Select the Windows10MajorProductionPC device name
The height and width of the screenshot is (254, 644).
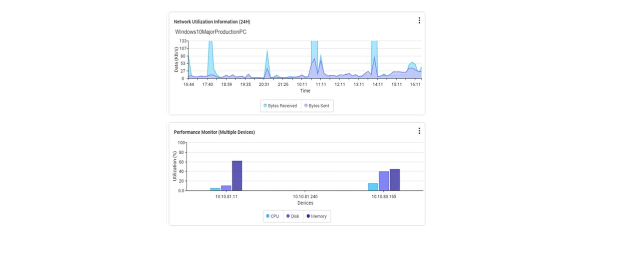[211, 32]
